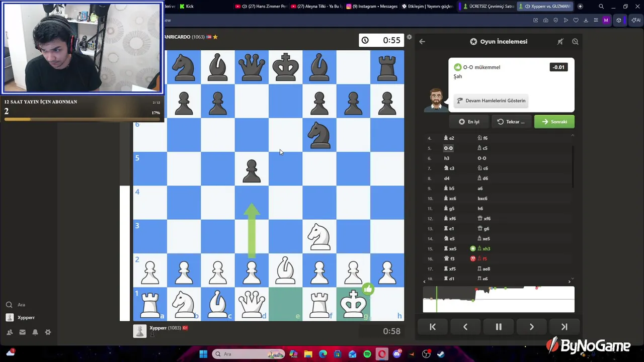Jump to last move of the game
644x362 pixels.
pos(564,327)
